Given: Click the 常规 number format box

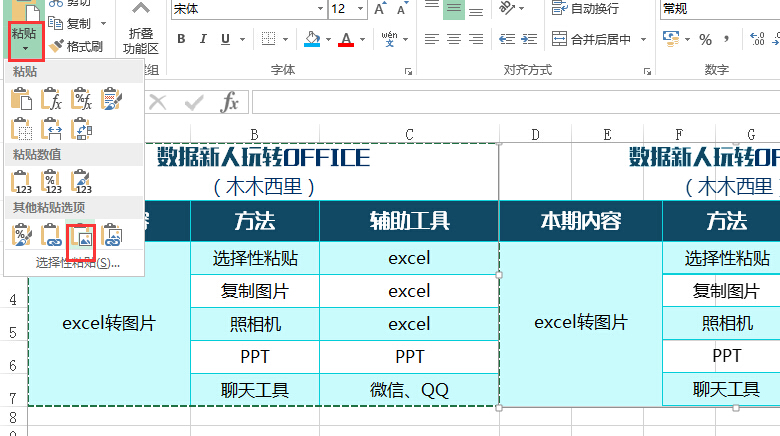Looking at the screenshot, I should (x=720, y=9).
